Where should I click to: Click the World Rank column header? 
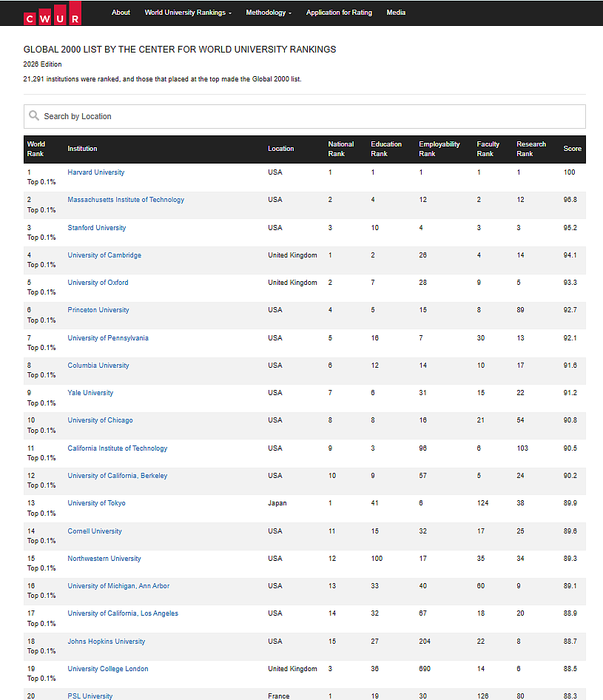[36, 149]
